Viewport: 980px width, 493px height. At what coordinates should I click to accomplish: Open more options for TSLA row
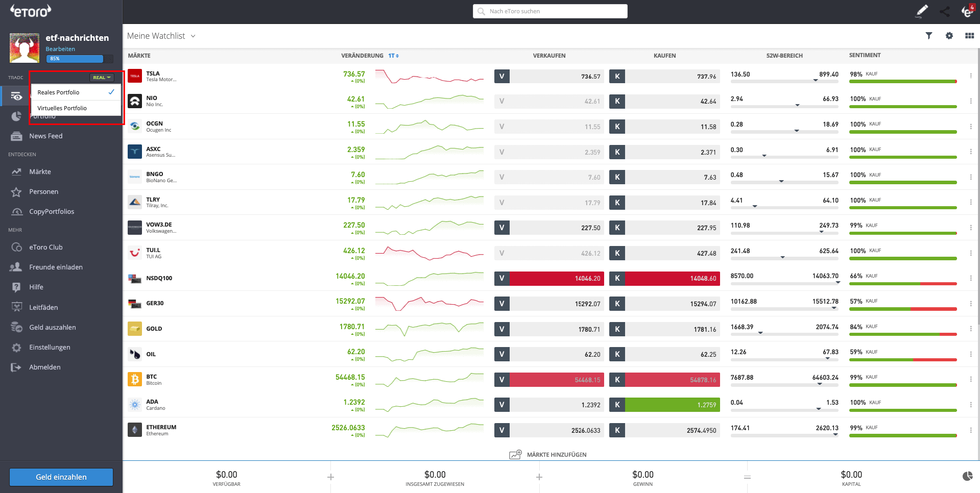[970, 76]
